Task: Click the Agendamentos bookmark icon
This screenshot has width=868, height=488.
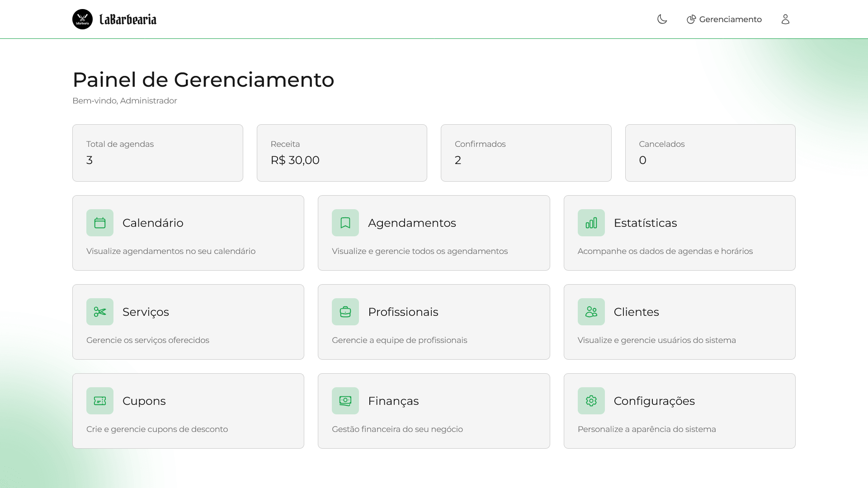Action: pyautogui.click(x=345, y=223)
